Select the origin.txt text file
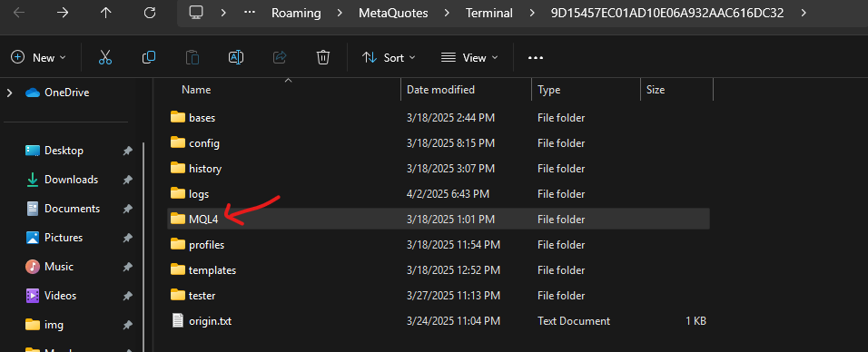Viewport: 868px width, 352px height. click(438, 321)
